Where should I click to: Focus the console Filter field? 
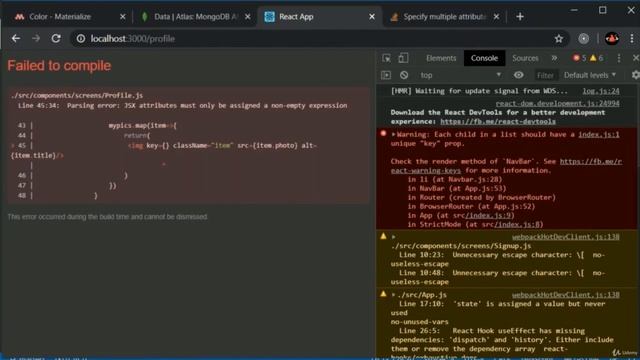click(x=545, y=75)
